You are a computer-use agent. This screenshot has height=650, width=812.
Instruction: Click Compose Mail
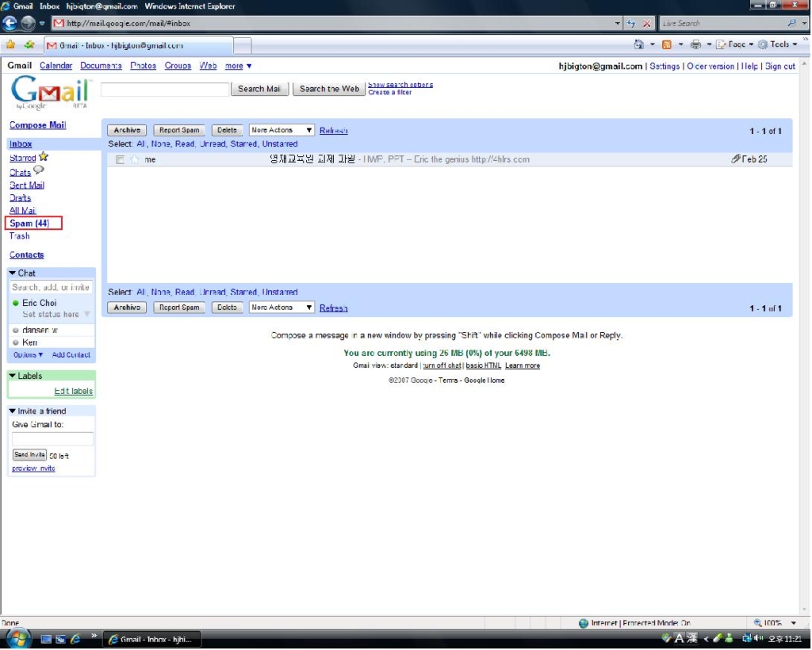(x=37, y=125)
